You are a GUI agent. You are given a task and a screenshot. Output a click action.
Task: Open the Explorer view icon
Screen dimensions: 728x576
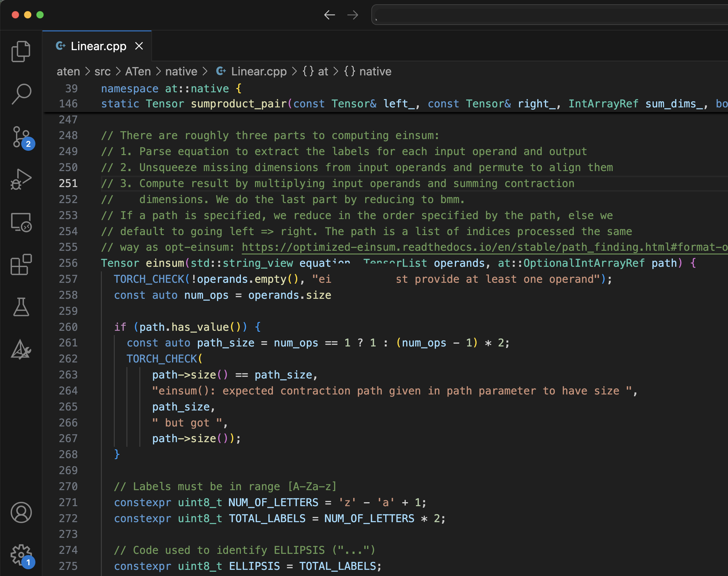[x=21, y=52]
